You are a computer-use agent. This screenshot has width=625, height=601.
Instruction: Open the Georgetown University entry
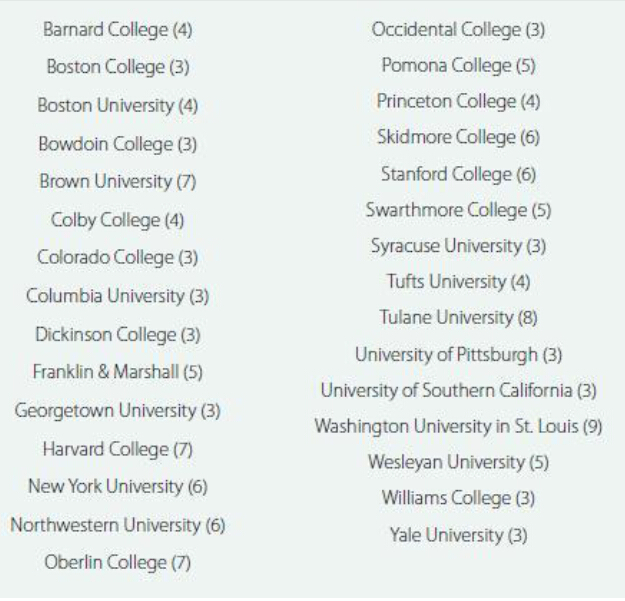[117, 411]
